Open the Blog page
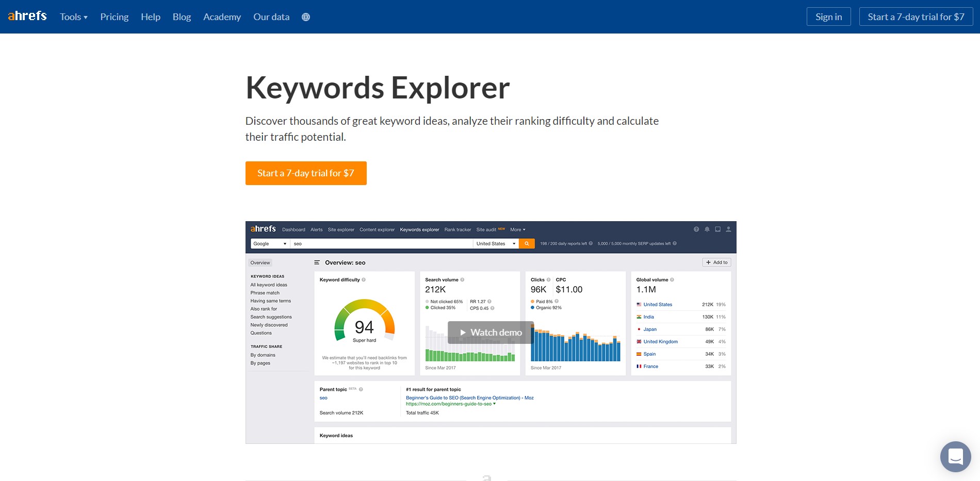This screenshot has width=980, height=481. (x=182, y=17)
